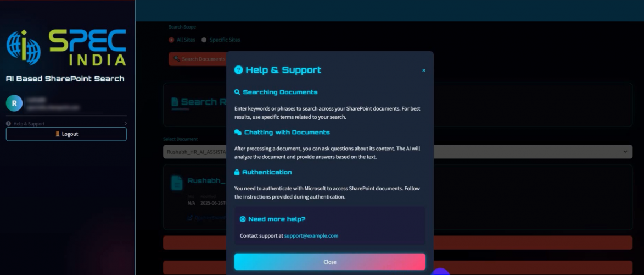Viewport: 644px width, 275px height.
Task: Expand the Help & Support chevron arrow
Action: pyautogui.click(x=125, y=124)
